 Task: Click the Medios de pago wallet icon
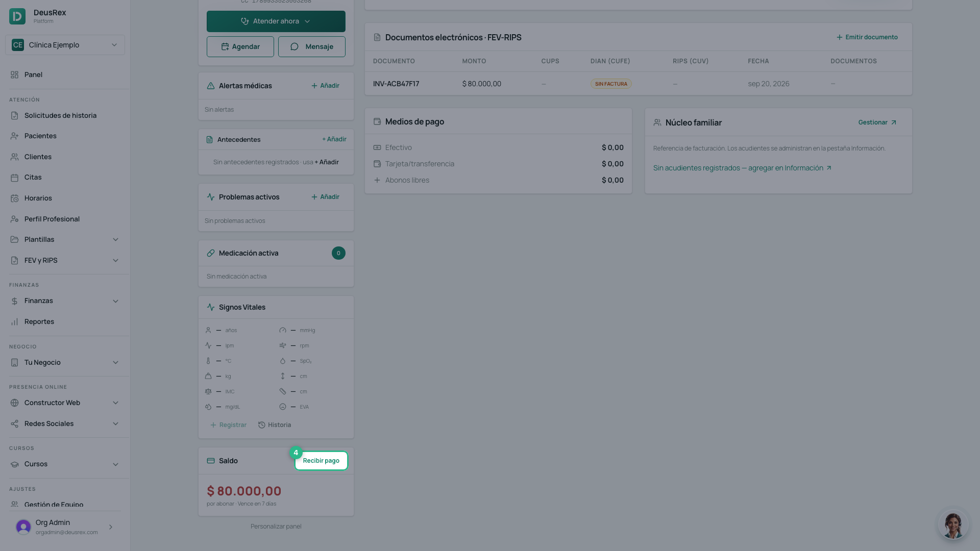[x=377, y=121]
